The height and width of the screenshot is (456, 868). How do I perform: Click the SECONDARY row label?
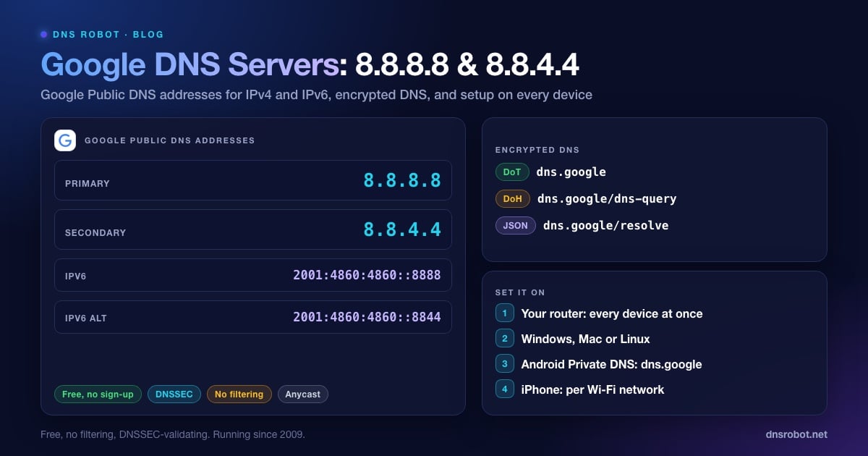click(95, 233)
